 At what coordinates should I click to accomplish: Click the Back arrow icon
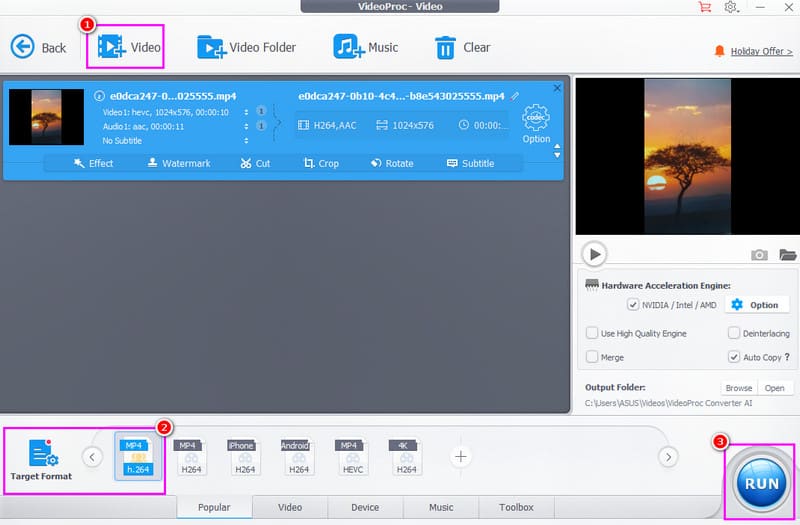pos(23,47)
